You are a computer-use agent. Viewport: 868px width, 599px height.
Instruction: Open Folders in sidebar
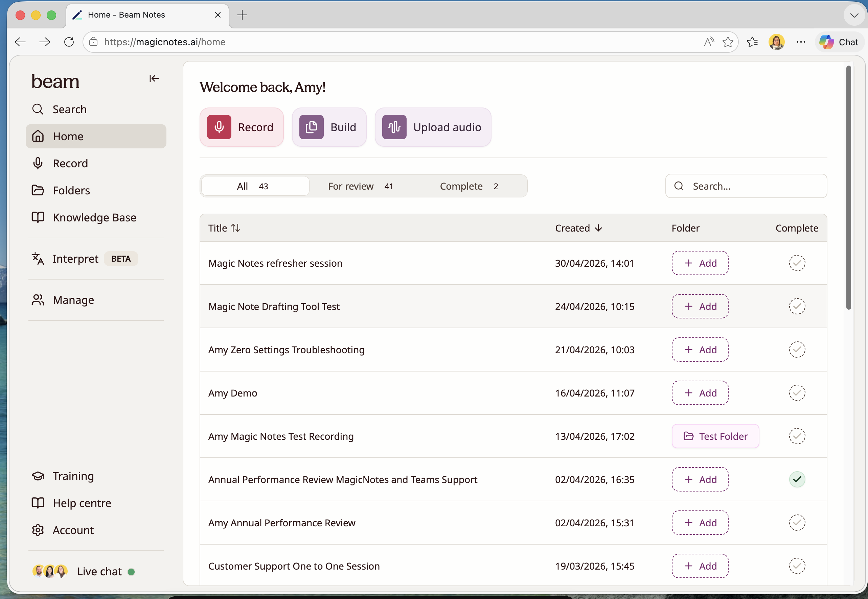point(96,190)
